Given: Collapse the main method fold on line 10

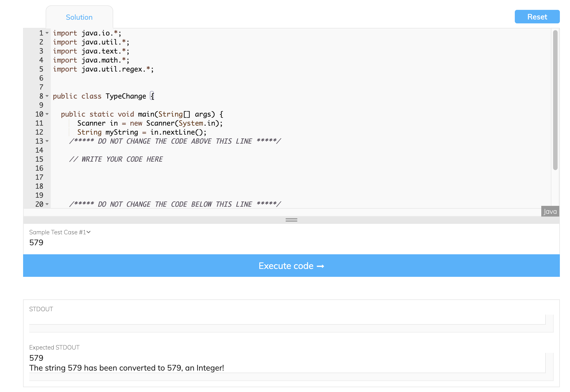Looking at the screenshot, I should pyautogui.click(x=47, y=114).
